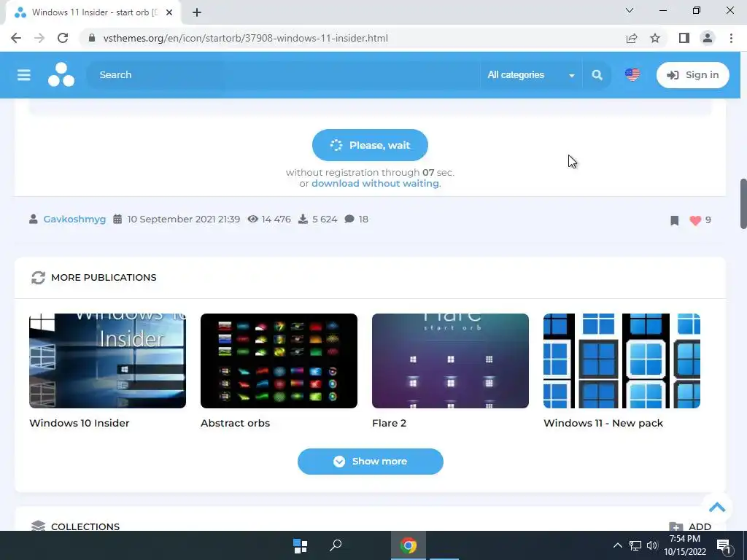Open the hamburger menu on vsthemes header
This screenshot has height=560, width=747.
pos(24,75)
